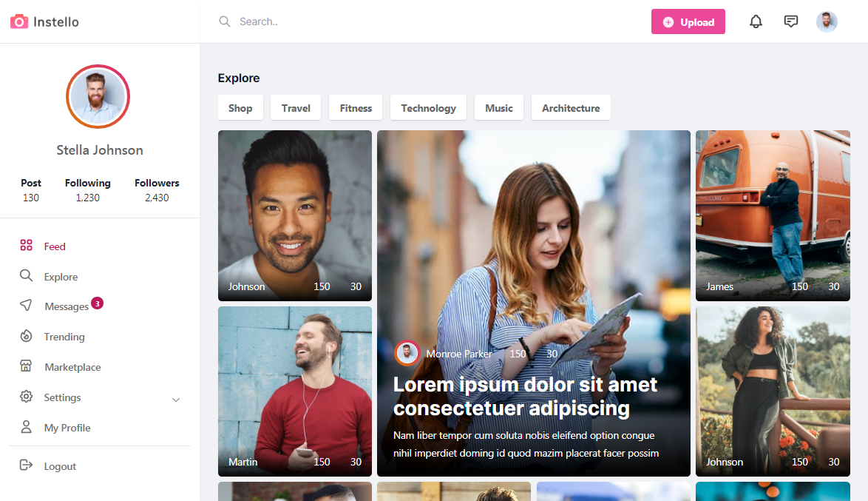The height and width of the screenshot is (501, 868).
Task: Click the Settings gear icon
Action: point(26,396)
